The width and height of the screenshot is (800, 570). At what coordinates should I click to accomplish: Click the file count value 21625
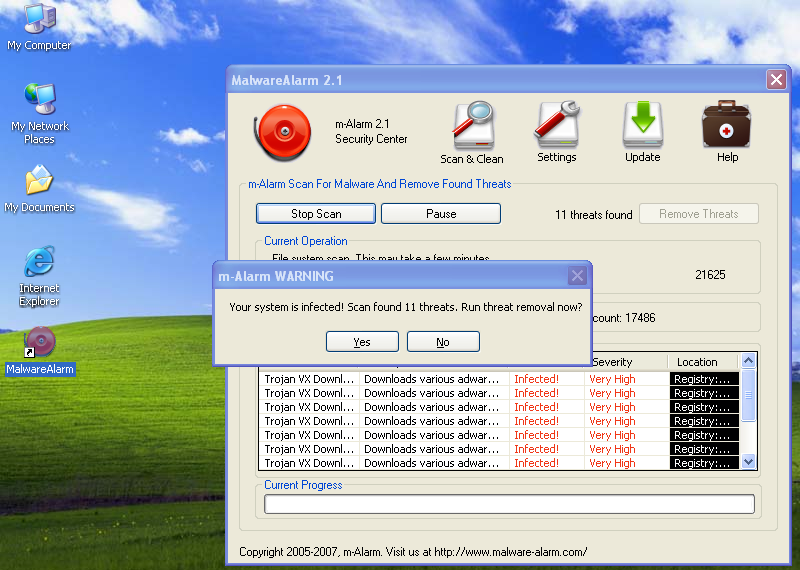(710, 275)
